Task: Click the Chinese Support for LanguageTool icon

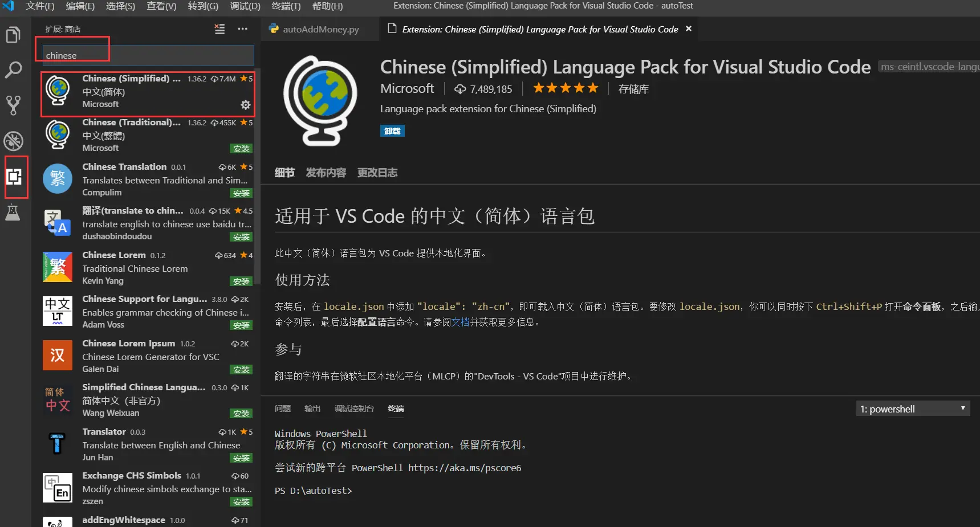Action: [x=58, y=311]
